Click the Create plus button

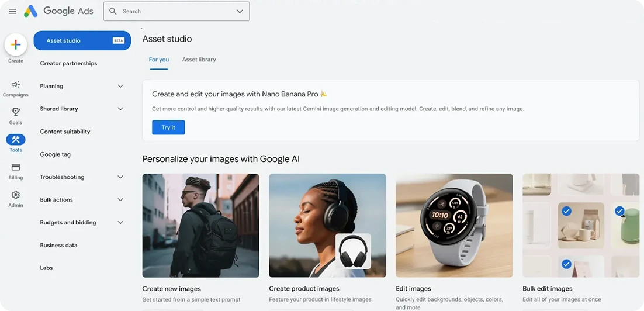pos(16,45)
